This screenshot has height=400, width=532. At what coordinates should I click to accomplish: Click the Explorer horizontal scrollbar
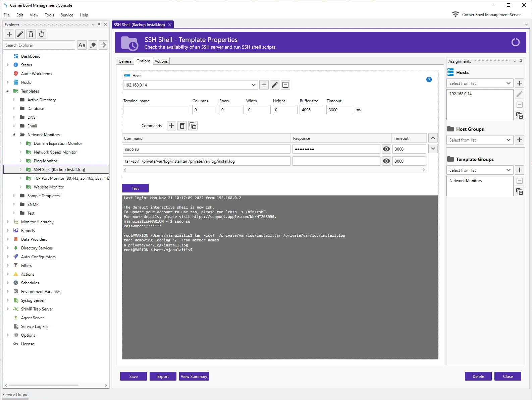coord(44,386)
